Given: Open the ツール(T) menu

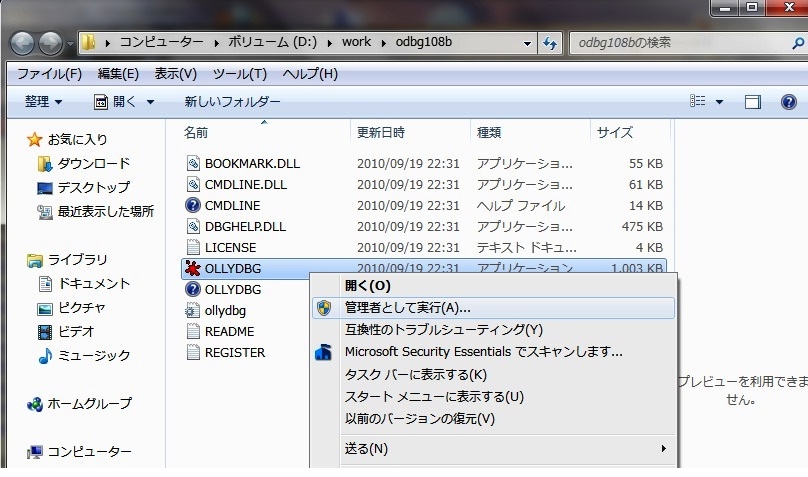Looking at the screenshot, I should [240, 74].
